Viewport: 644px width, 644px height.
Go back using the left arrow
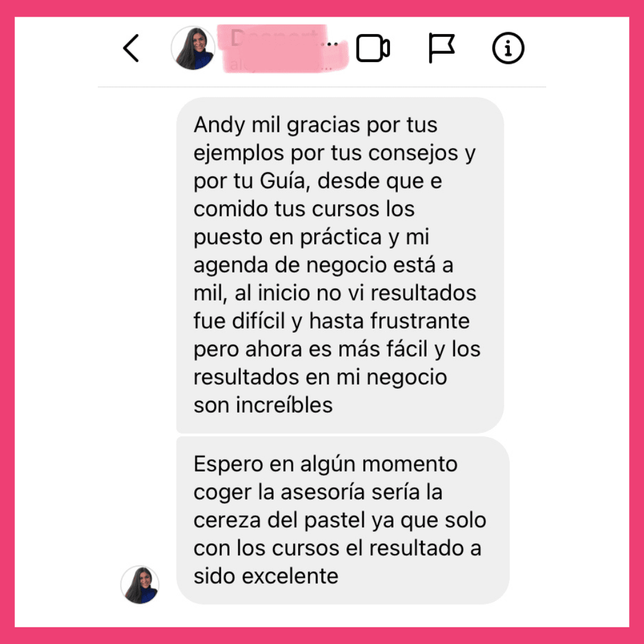tap(131, 48)
